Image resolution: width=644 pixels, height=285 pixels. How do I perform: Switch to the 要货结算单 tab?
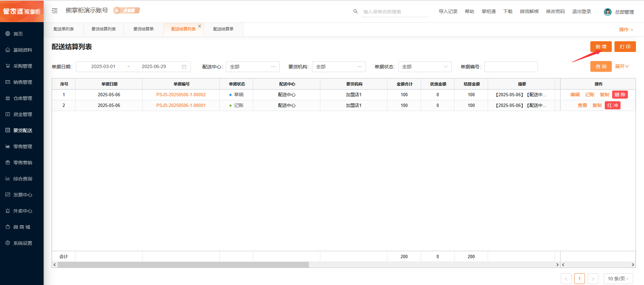click(x=144, y=29)
